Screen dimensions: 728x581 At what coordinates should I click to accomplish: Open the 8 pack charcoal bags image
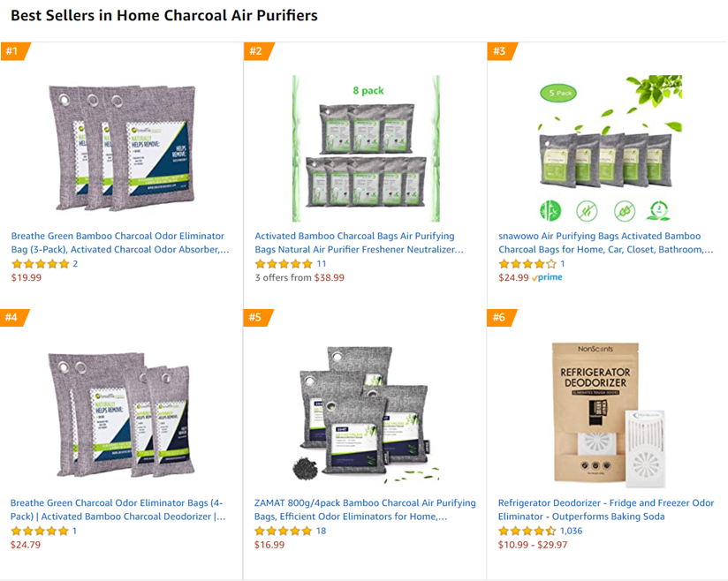[x=366, y=148]
